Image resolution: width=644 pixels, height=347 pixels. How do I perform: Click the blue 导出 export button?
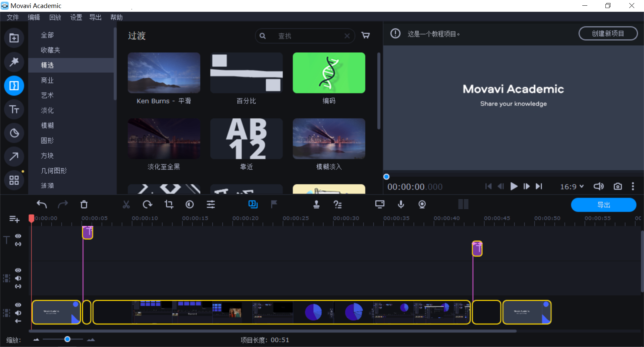(603, 205)
